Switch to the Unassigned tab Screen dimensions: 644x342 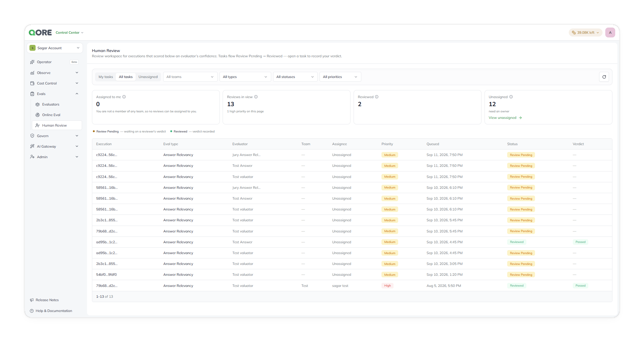[x=148, y=77]
